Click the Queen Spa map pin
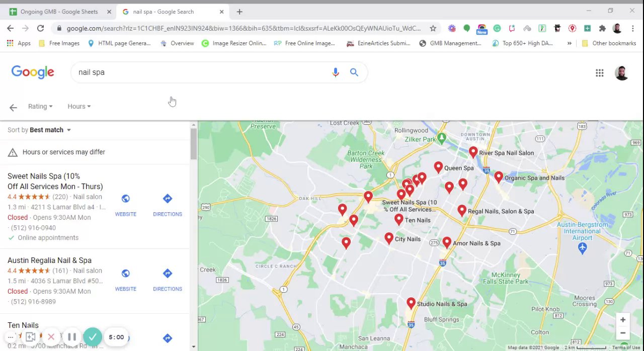The width and height of the screenshot is (644, 351). [438, 167]
